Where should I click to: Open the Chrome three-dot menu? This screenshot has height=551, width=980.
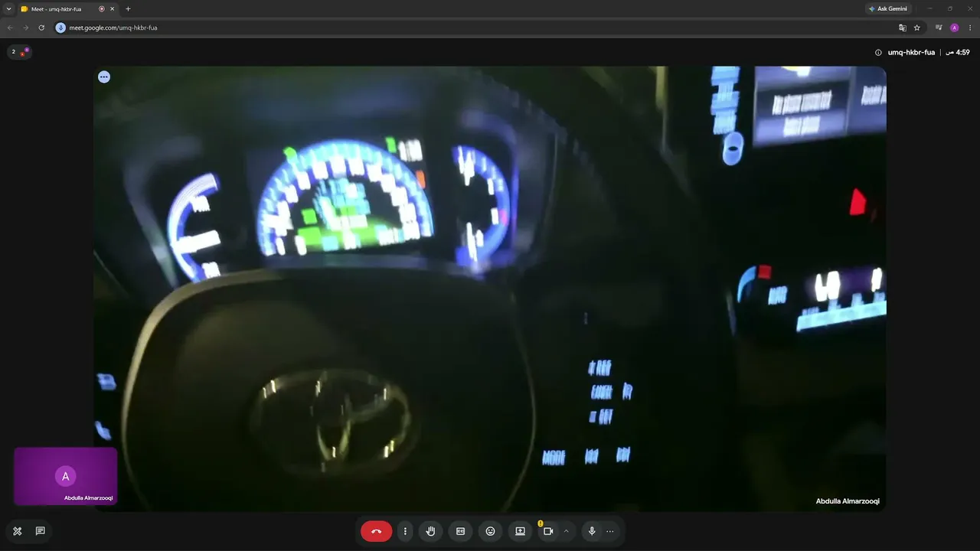click(970, 28)
